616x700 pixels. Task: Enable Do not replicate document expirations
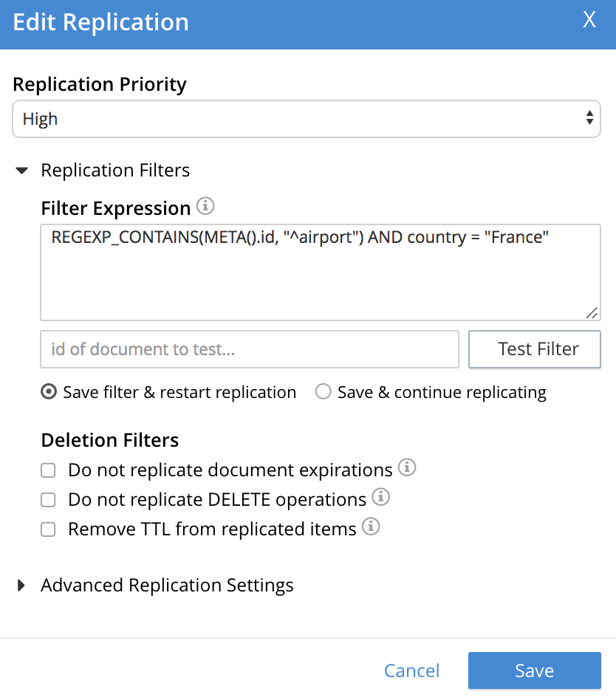[49, 470]
